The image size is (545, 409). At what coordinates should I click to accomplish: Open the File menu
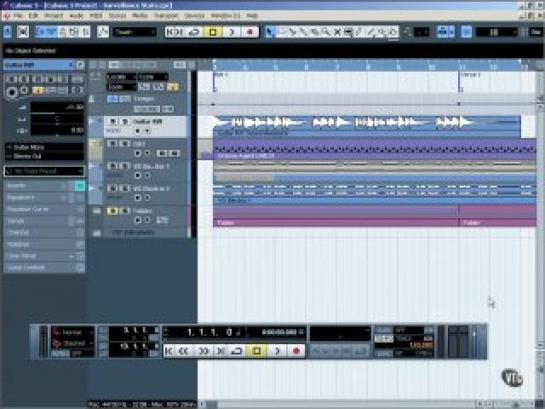[18, 16]
